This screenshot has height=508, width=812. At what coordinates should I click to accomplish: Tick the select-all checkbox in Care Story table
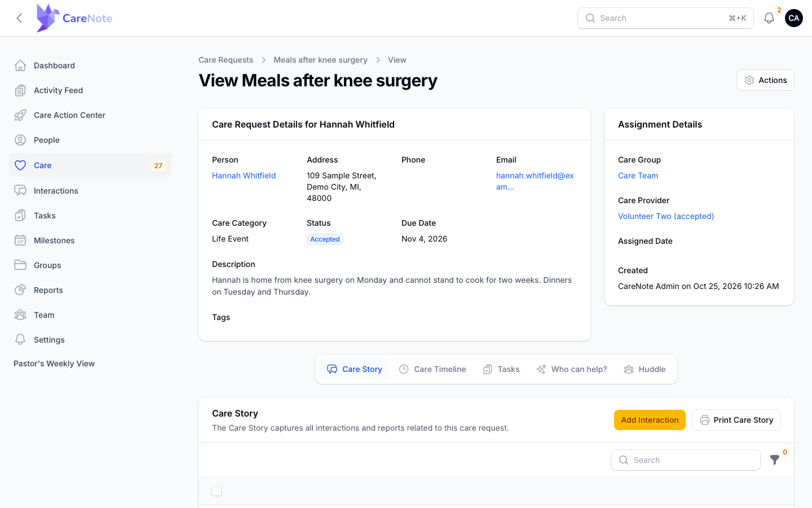(217, 491)
